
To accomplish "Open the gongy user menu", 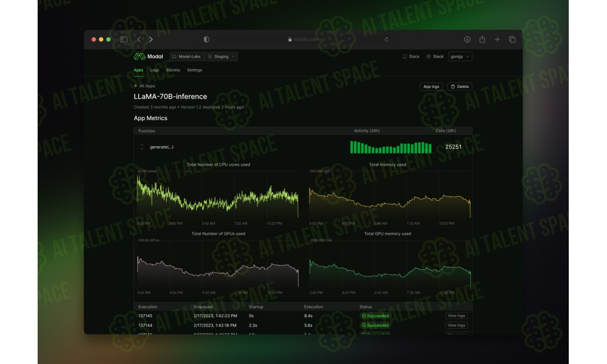I will 460,56.
